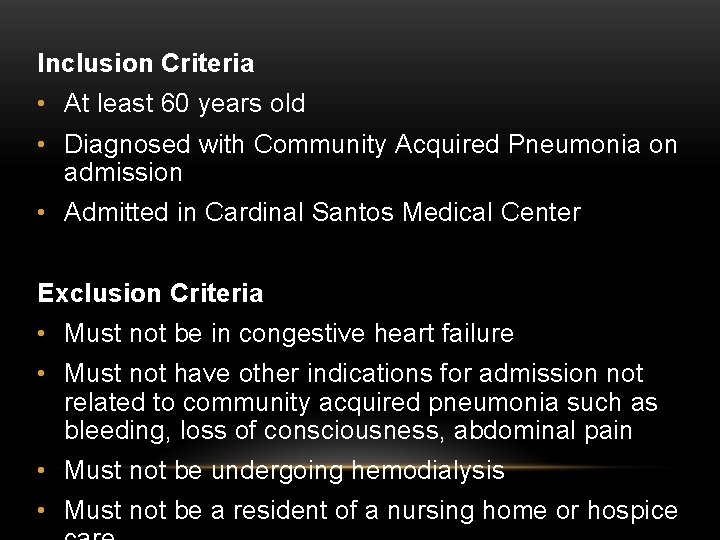The image size is (720, 540).
Task: Click the bullet before "At least 60"
Action: click(42, 104)
